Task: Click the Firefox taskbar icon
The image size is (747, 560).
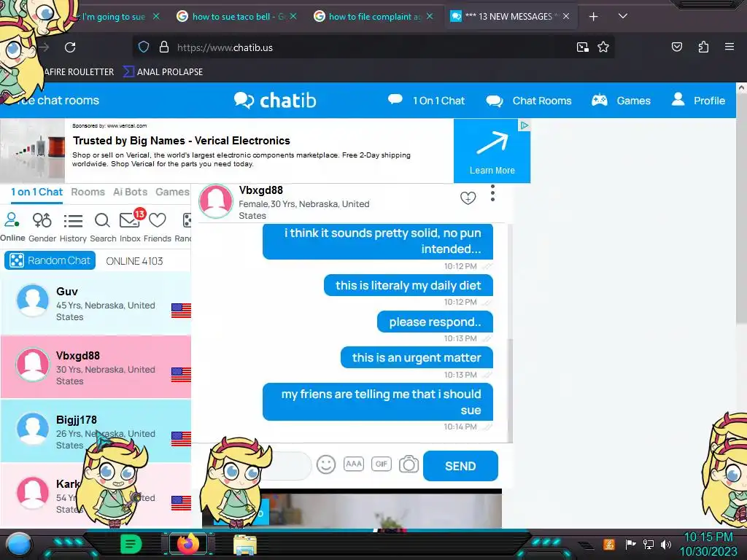Action: (x=189, y=544)
